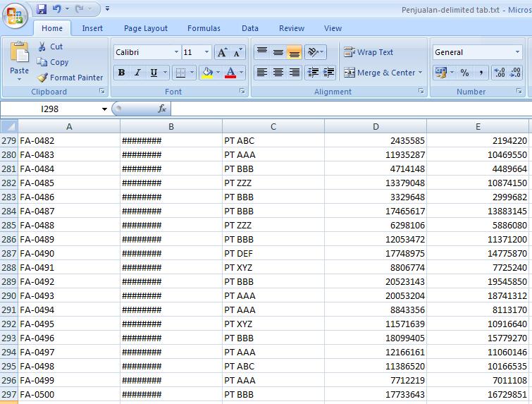532x404 pixels.
Task: Switch to the Data tab
Action: click(x=249, y=28)
